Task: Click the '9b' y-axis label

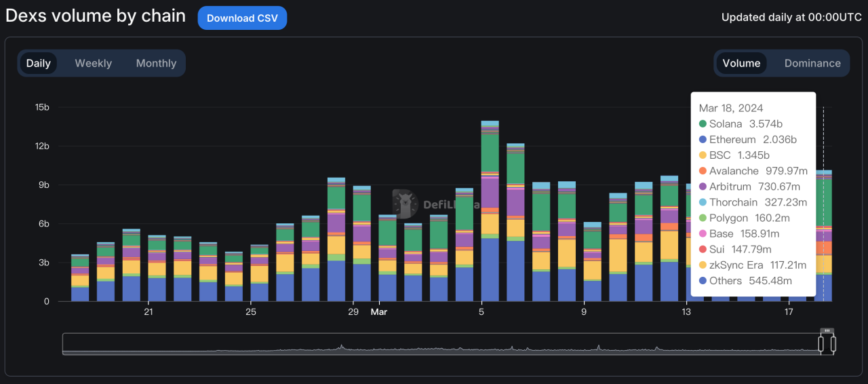Action: tap(44, 185)
